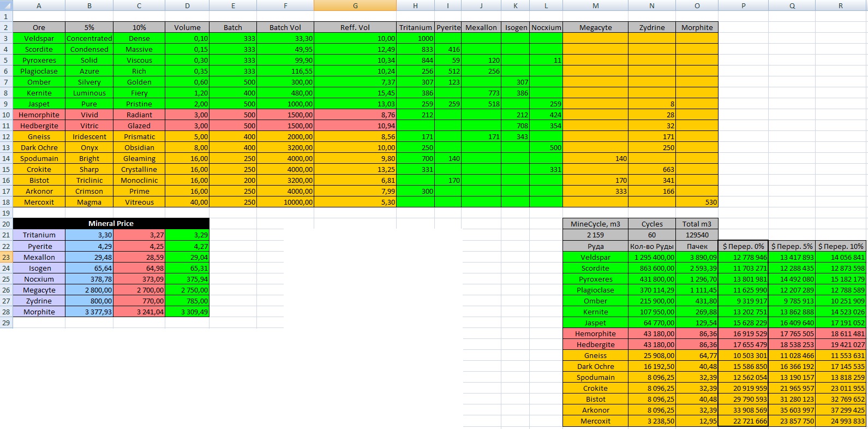The width and height of the screenshot is (868, 429).
Task: Click the 'Кол-во Руды' heading cell
Action: (x=652, y=246)
